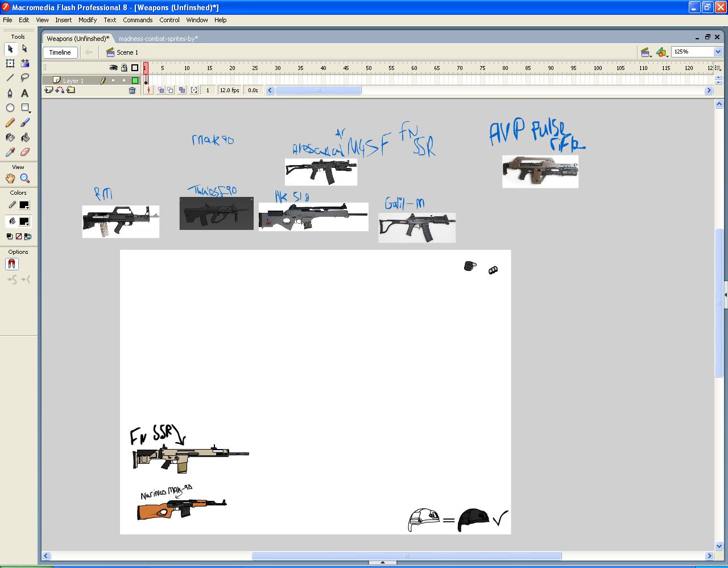728x568 pixels.
Task: Insert a layer folder
Action: tap(71, 90)
